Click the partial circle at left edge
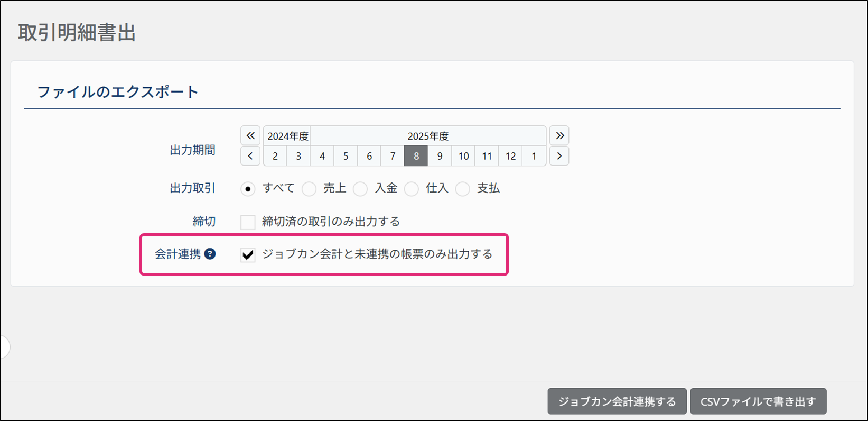This screenshot has width=868, height=421. pyautogui.click(x=4, y=347)
